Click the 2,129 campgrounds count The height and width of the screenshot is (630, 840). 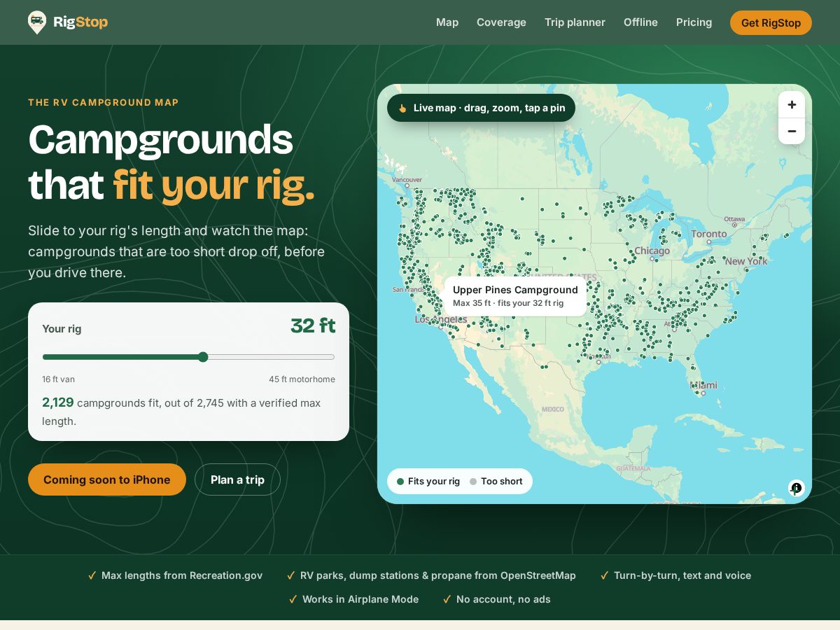click(57, 402)
